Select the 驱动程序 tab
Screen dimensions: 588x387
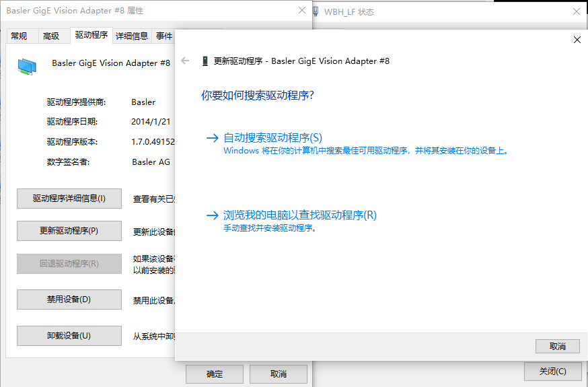[x=91, y=35]
